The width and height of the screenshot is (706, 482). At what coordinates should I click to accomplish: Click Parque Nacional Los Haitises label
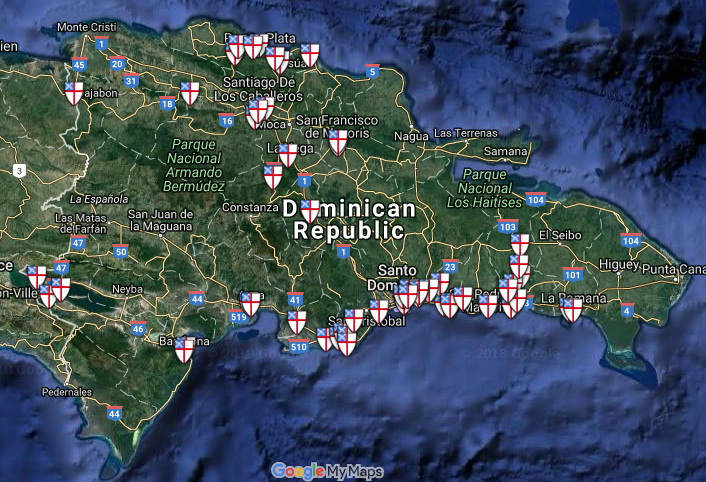click(x=484, y=188)
